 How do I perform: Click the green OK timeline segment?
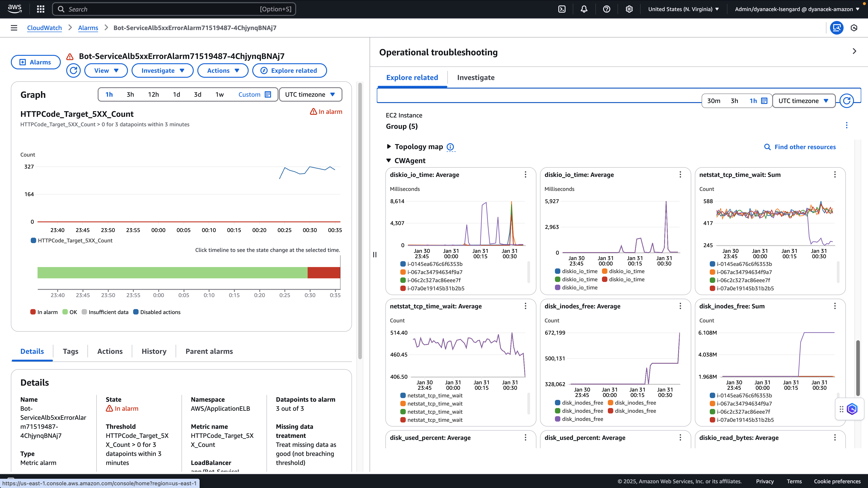coord(172,272)
